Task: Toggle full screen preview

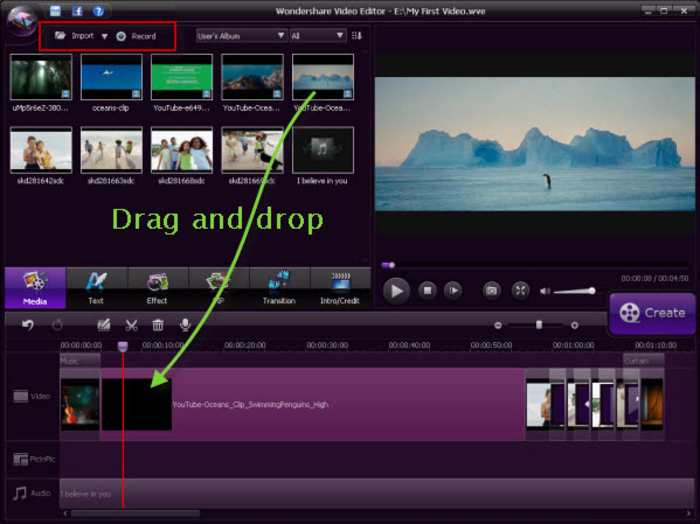Action: pos(520,291)
